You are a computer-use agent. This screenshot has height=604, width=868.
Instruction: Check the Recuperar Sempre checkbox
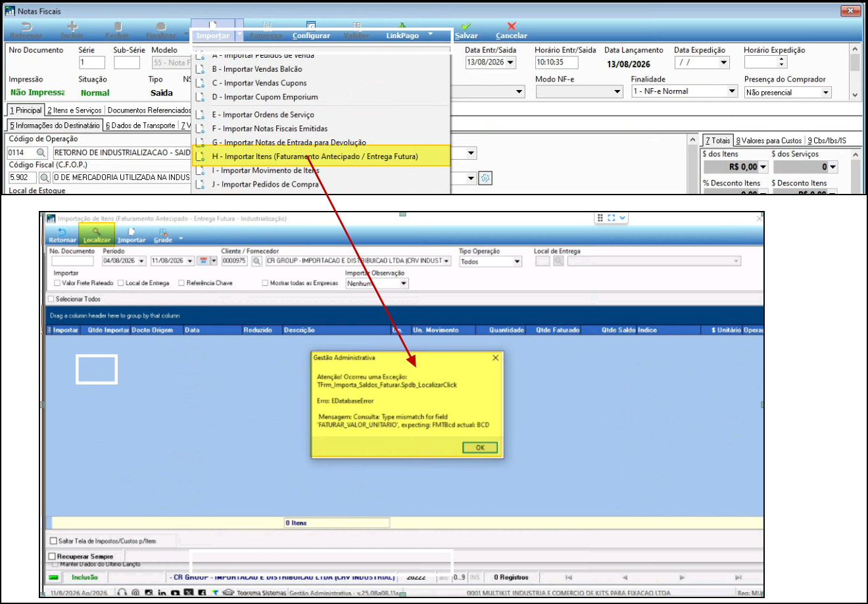tap(53, 557)
